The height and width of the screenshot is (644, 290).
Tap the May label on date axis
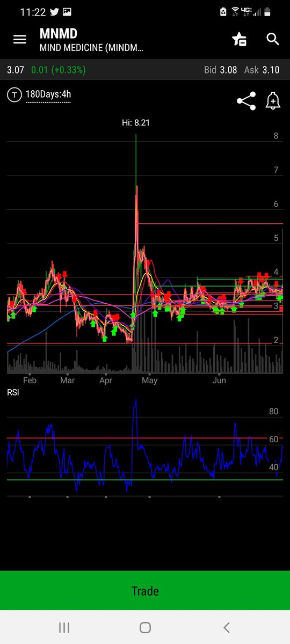pyautogui.click(x=149, y=380)
